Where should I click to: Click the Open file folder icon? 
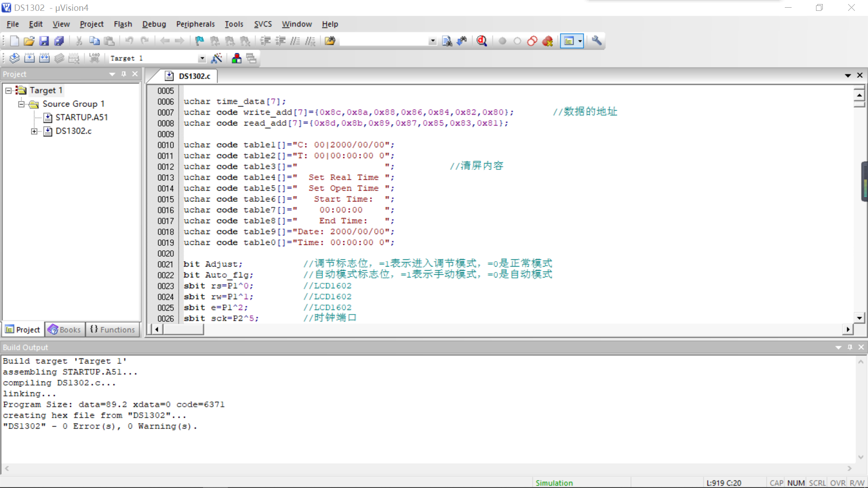click(x=29, y=41)
